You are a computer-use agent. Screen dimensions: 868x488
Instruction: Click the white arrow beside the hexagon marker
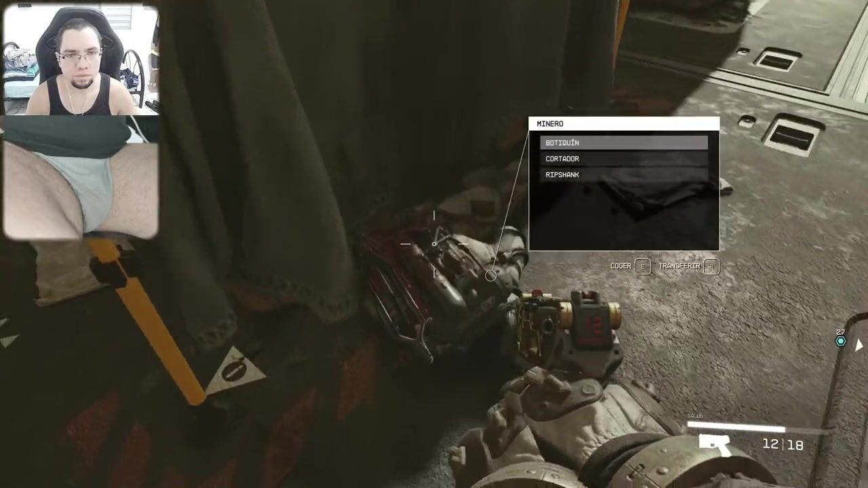[859, 345]
